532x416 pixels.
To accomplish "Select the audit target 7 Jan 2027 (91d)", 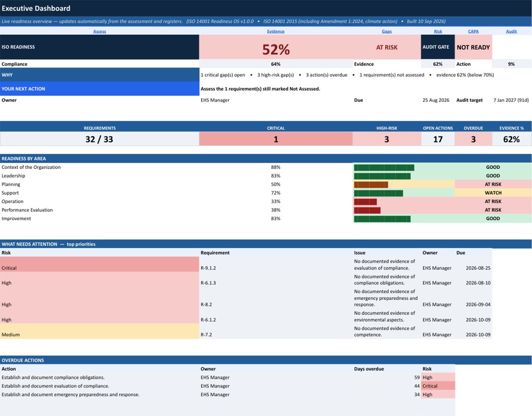I will [511, 100].
